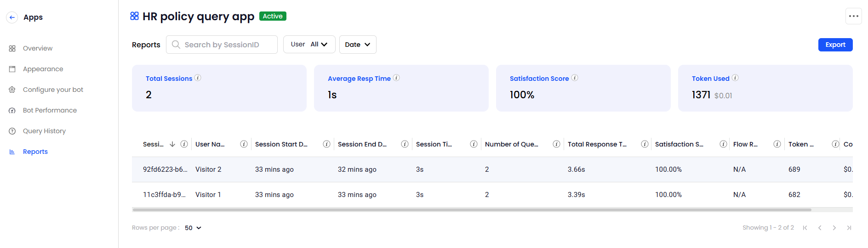Open session 92fd6223 for Visitor 2

pos(165,169)
